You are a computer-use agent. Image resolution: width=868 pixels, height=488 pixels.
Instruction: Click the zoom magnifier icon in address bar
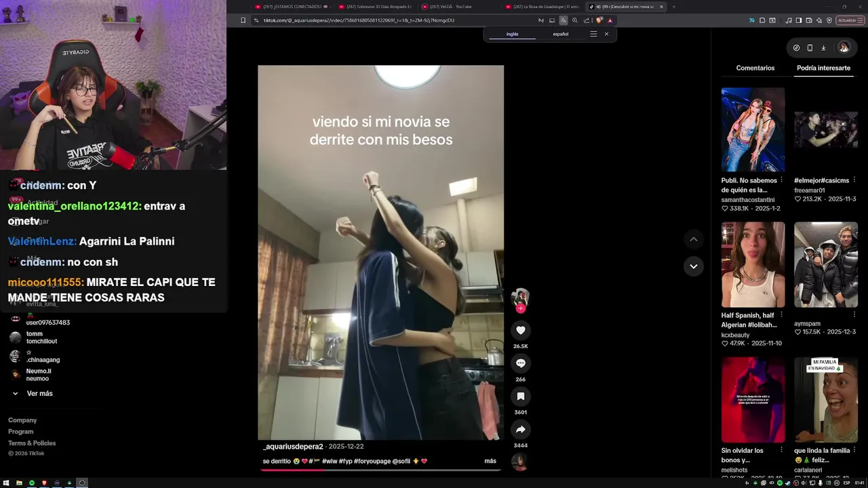(x=575, y=20)
